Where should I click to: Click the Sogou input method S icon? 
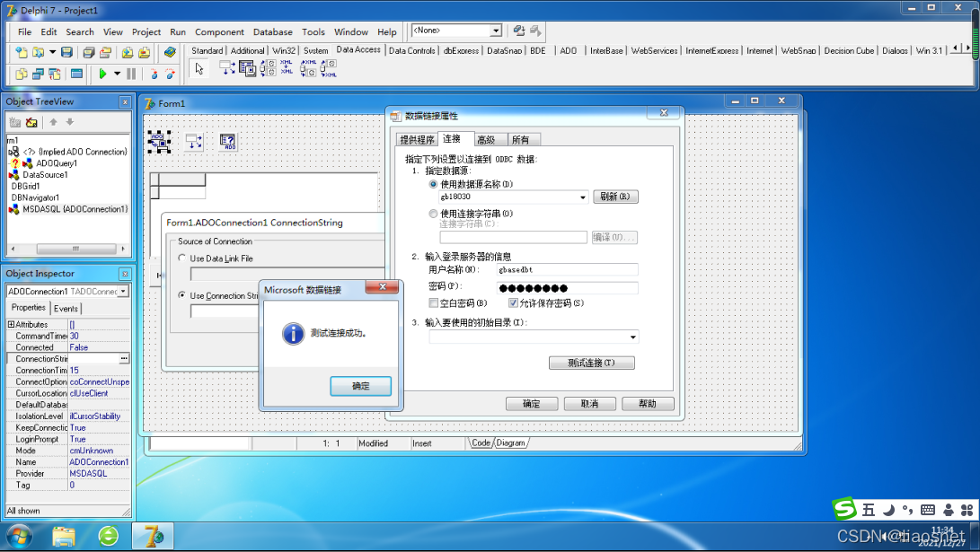pyautogui.click(x=844, y=509)
